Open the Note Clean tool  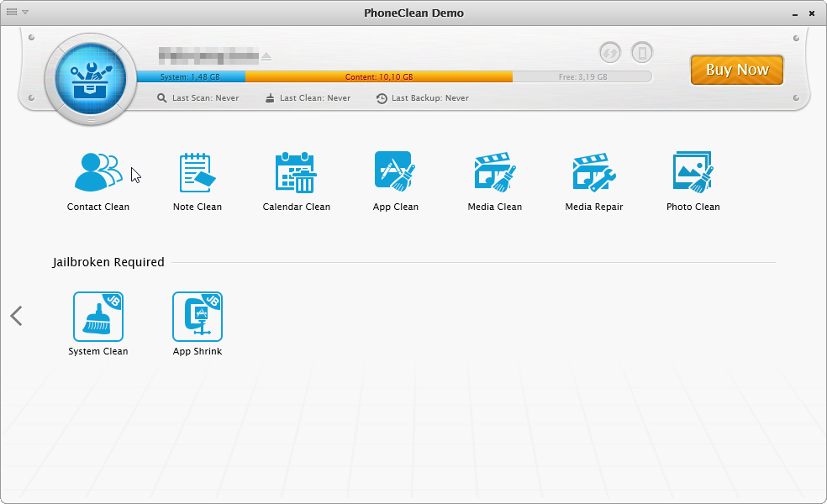pos(198,181)
